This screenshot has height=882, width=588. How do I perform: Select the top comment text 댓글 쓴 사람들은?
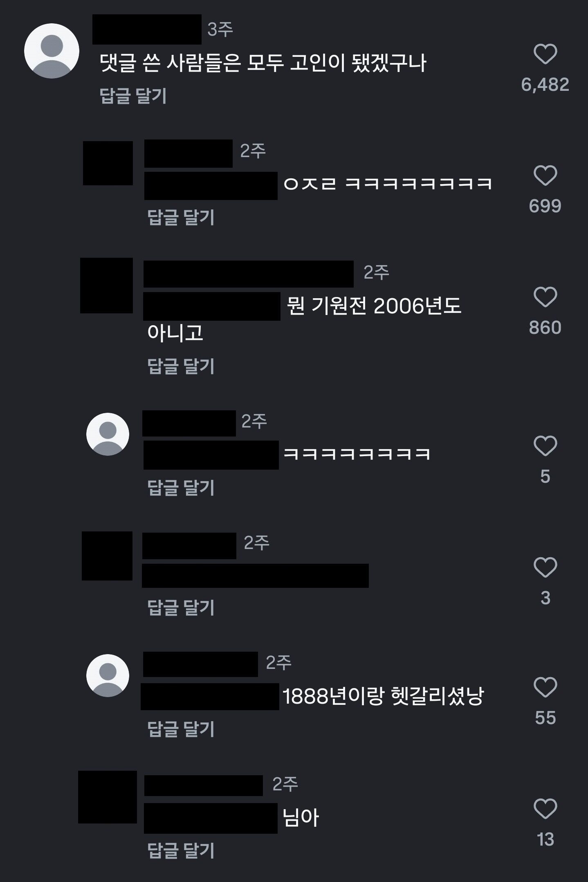[x=170, y=63]
